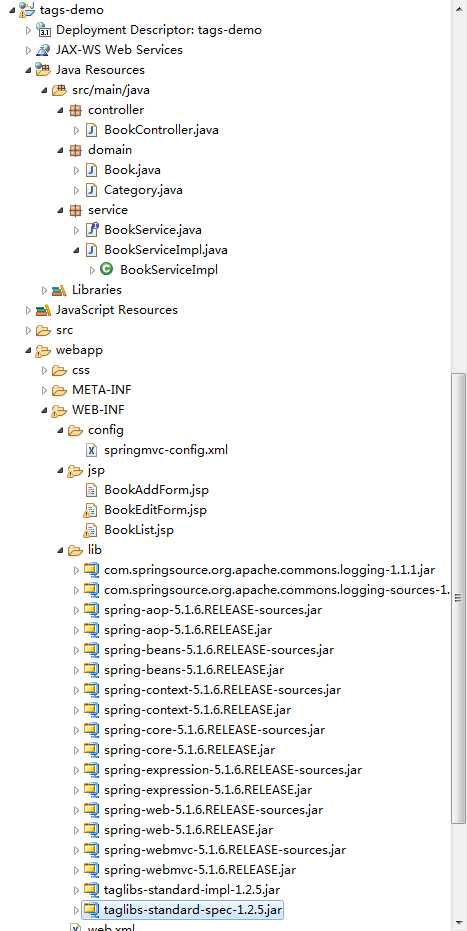Viewport: 467px width, 931px height.
Task: Click the domain package icon
Action: coord(75,150)
